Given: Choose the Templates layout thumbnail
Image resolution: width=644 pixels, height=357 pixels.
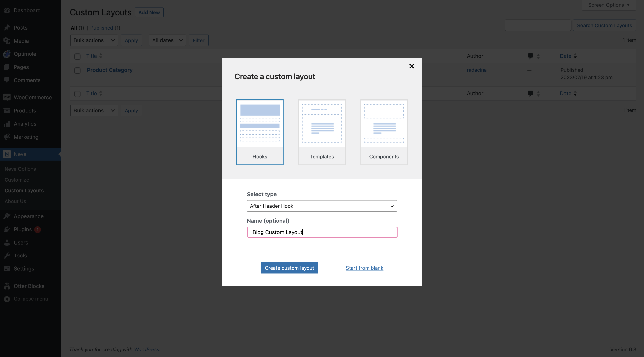Looking at the screenshot, I should coord(322,132).
